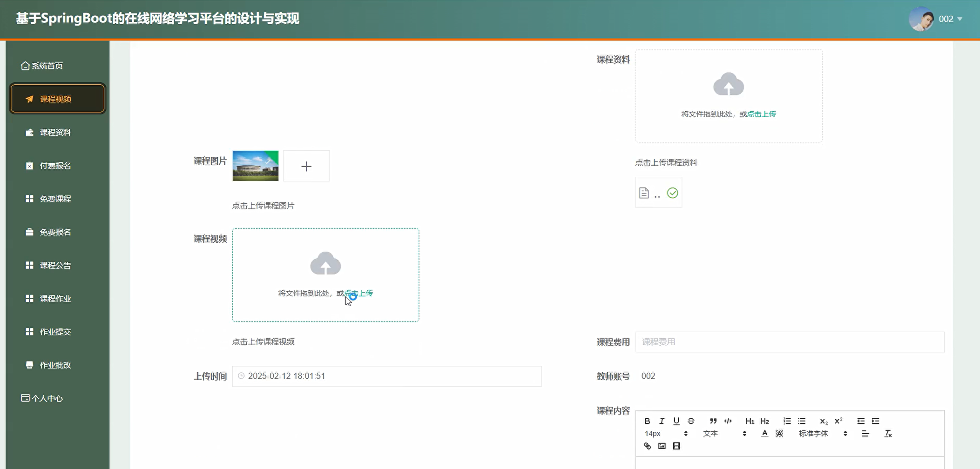Toggle the unordered bullet list

click(x=802, y=421)
